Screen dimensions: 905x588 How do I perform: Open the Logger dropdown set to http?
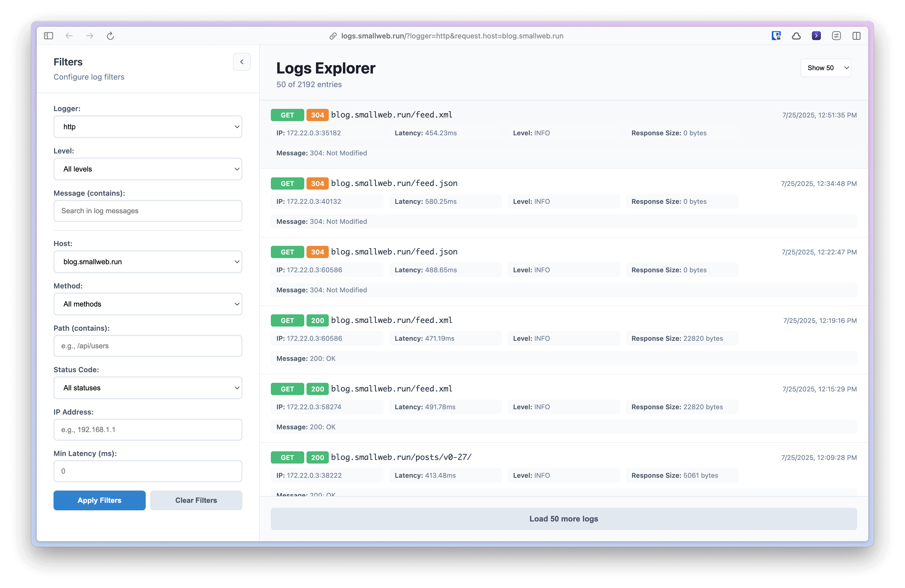[148, 126]
